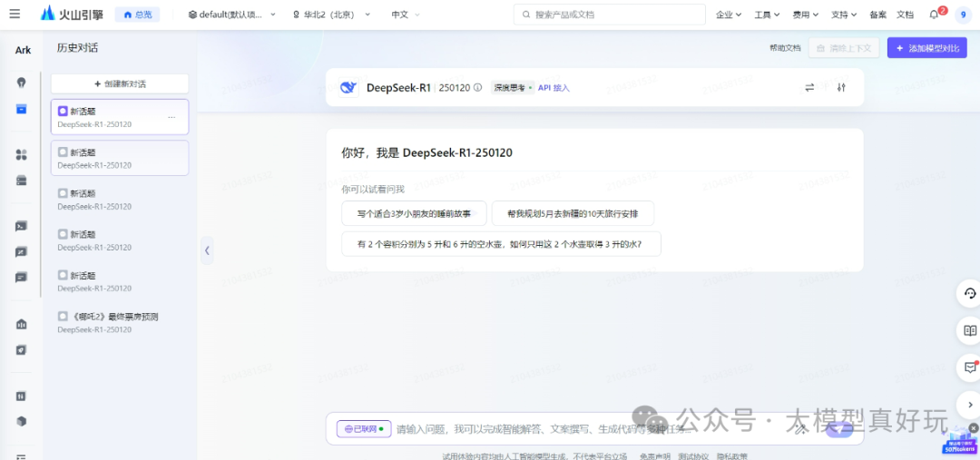Screen dimensions: 980x460
Task: Open the 免责声明 link
Action: tap(653, 456)
